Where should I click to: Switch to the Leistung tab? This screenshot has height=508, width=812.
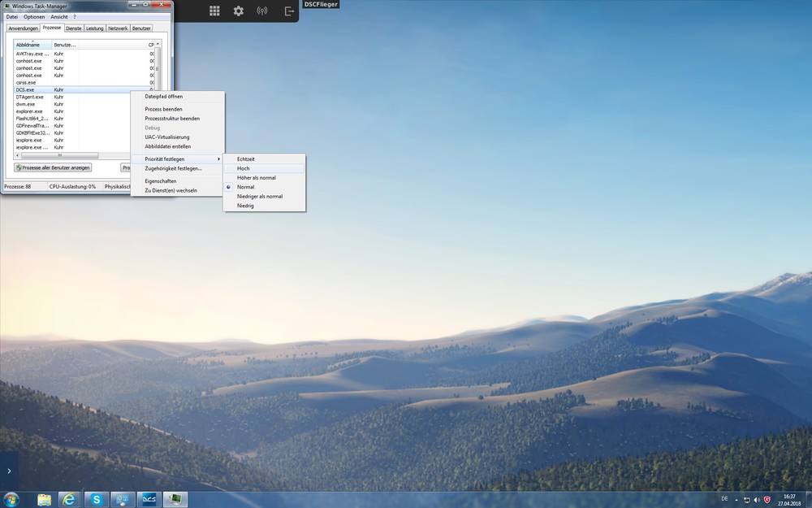pos(94,27)
